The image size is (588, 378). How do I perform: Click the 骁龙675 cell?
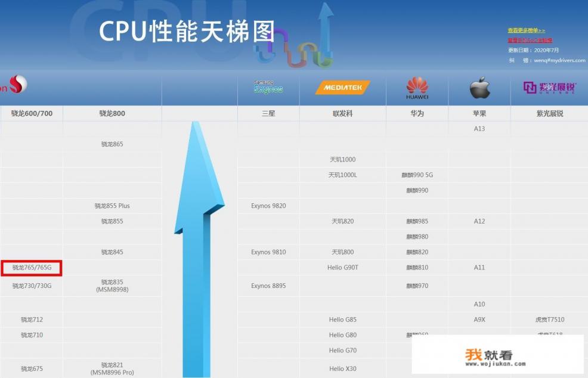(x=32, y=368)
